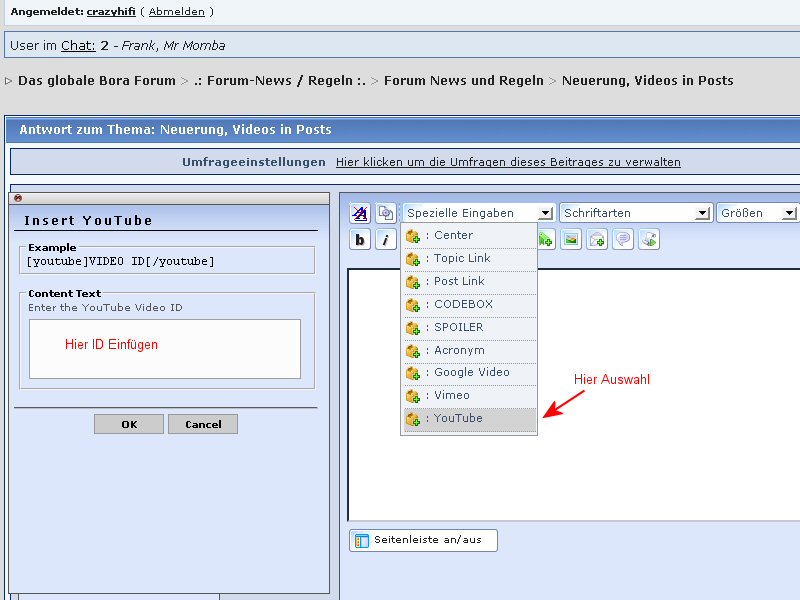
Task: Click the post message text area
Action: [x=574, y=394]
